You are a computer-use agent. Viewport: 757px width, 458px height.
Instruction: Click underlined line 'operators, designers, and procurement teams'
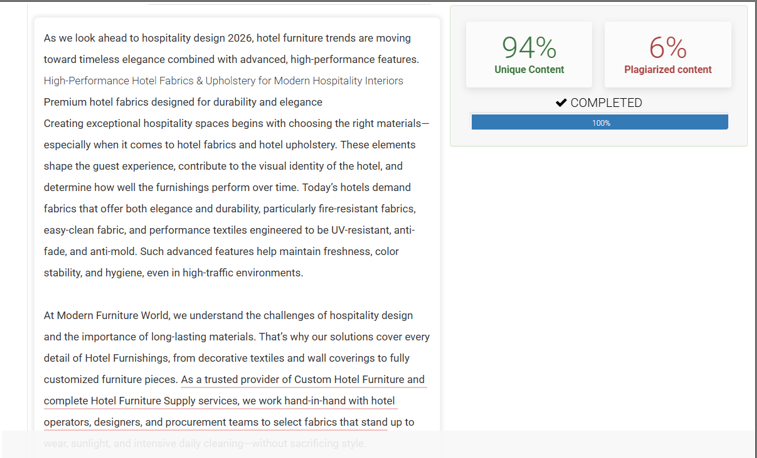(228, 422)
